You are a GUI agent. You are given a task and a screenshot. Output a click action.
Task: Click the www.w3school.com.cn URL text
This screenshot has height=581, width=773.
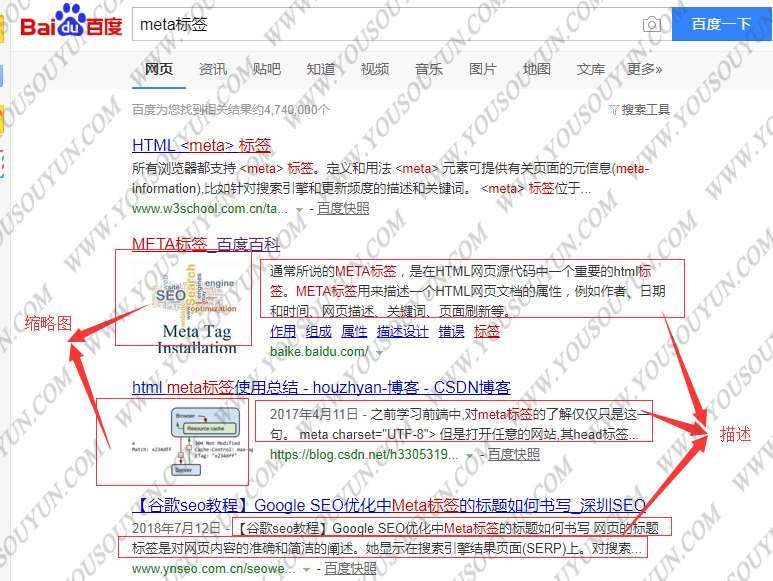(x=210, y=208)
